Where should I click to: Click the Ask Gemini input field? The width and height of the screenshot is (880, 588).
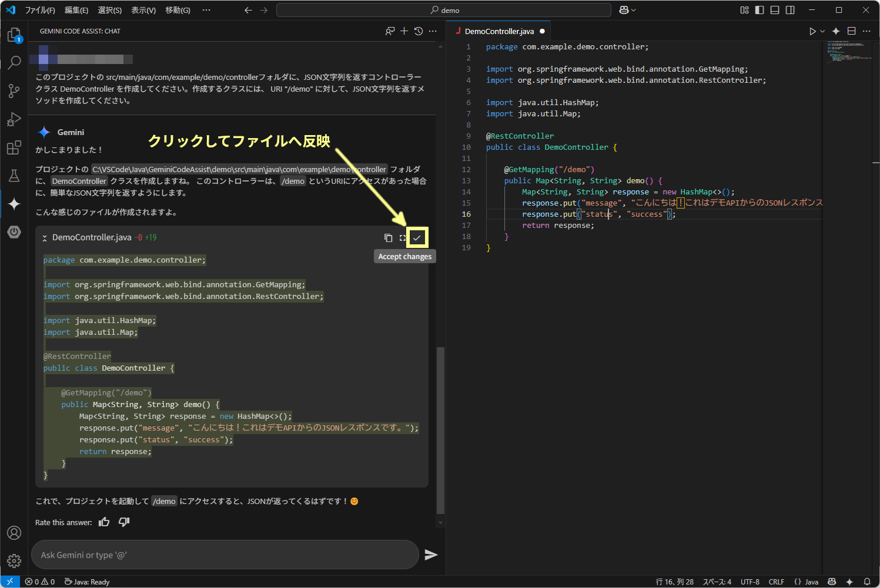tap(225, 555)
